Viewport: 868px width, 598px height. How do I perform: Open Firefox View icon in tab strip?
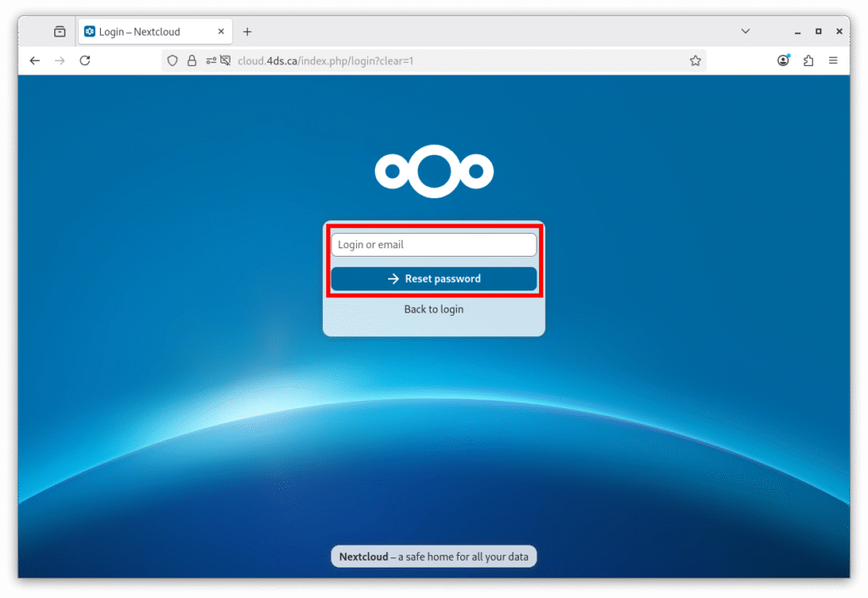(x=59, y=31)
